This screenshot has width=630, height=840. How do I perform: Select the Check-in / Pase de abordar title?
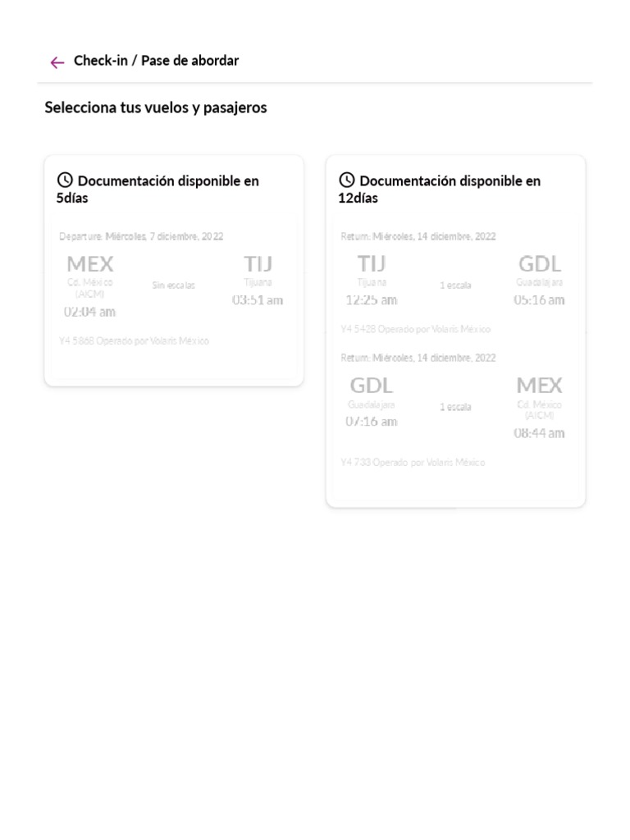(x=156, y=61)
